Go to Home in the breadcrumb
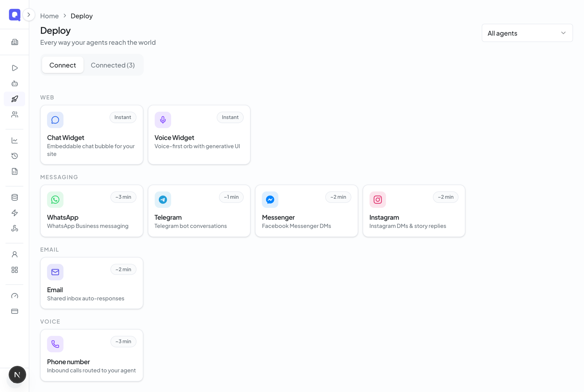The width and height of the screenshot is (584, 392). 49,16
